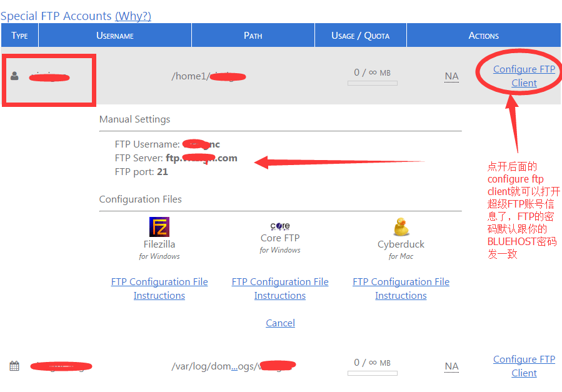Open the FileZilla Instructions link
This screenshot has width=562, height=392.
159,295
